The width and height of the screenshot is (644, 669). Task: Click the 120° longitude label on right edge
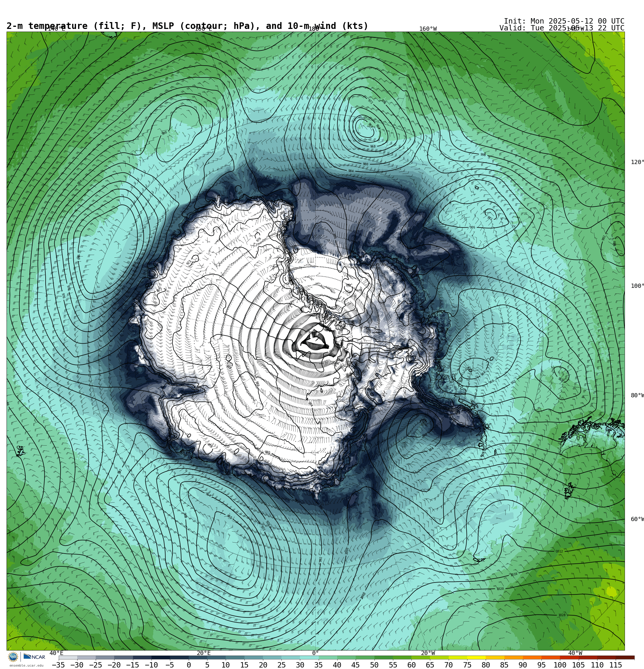click(637, 162)
